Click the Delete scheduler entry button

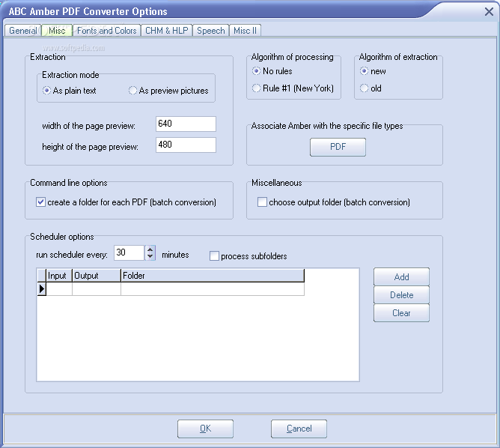point(401,295)
